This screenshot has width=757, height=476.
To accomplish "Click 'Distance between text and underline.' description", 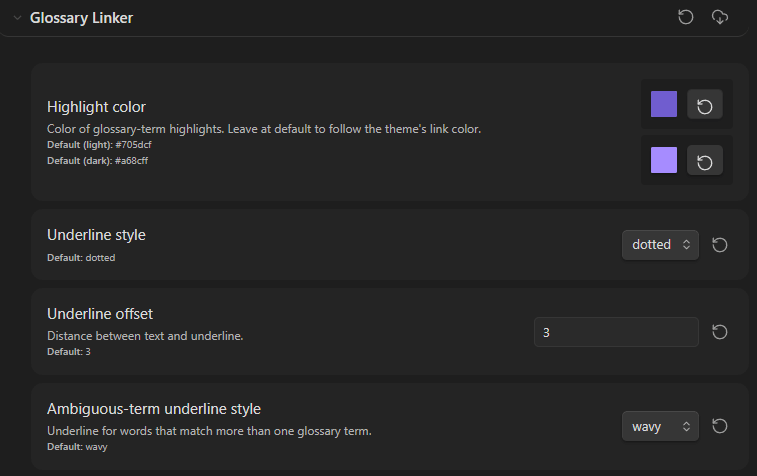I will (x=145, y=336).
